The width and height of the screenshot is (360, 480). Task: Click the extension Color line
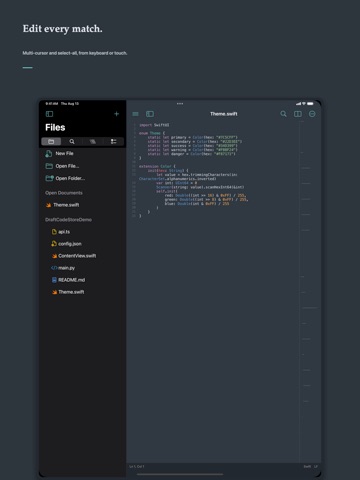[157, 166]
